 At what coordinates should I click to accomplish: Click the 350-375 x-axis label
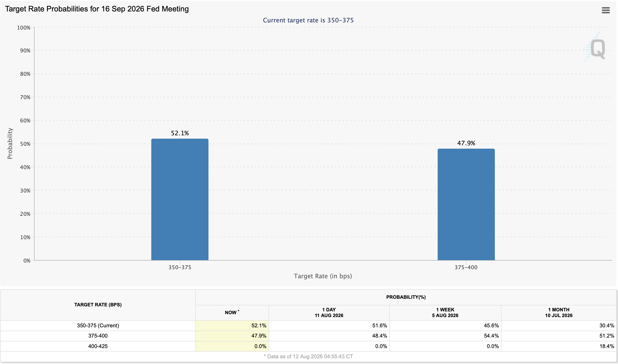[180, 267]
